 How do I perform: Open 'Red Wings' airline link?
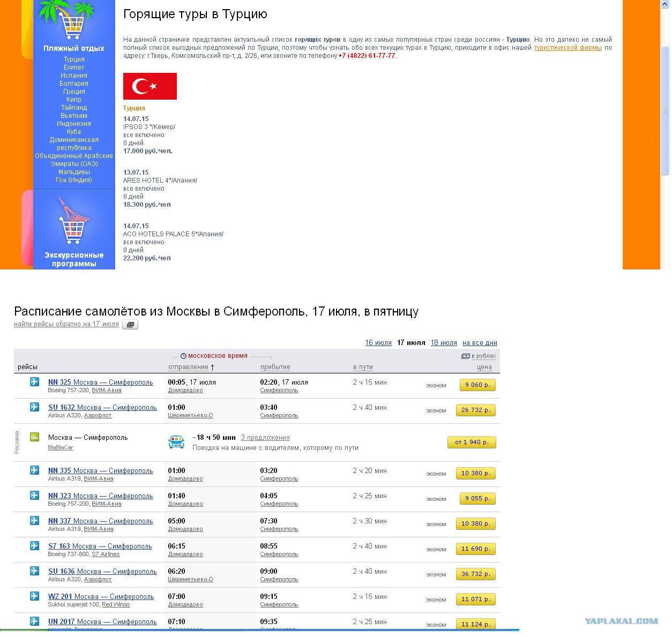[116, 605]
